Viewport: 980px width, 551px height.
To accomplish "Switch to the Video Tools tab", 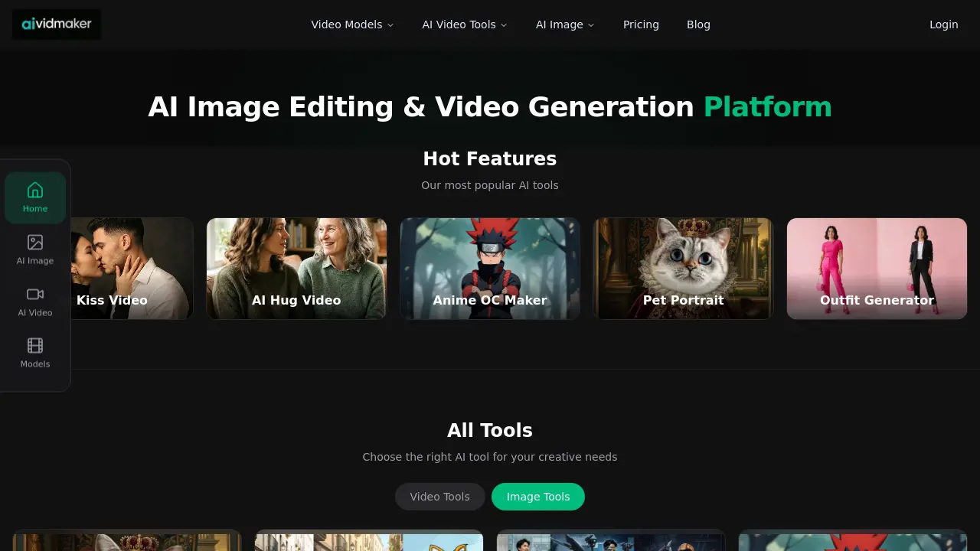I will pos(439,497).
